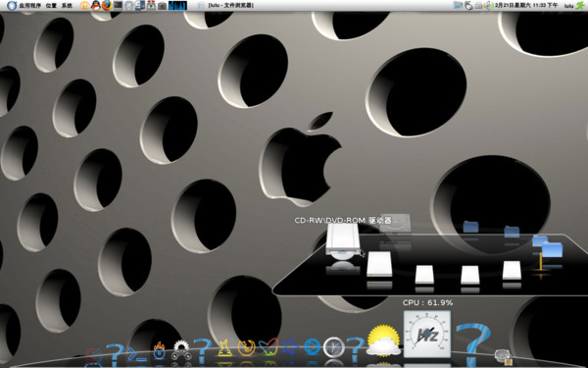Viewport: 588px width, 368px height.
Task: Click the lulu user name in panel
Action: (x=568, y=6)
